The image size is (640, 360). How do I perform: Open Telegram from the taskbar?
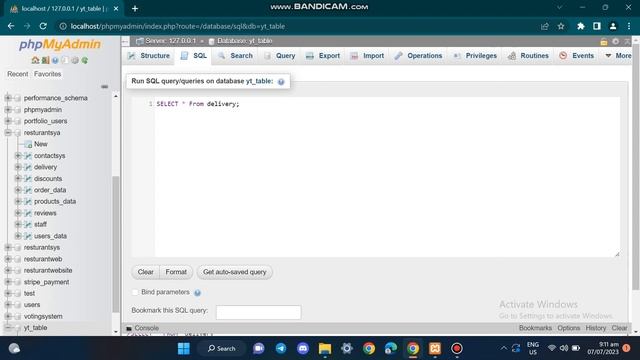click(x=281, y=348)
